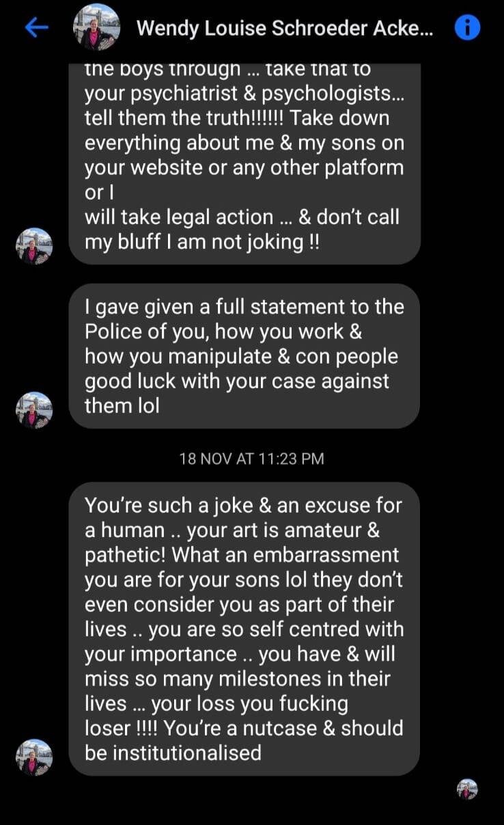Tap the header profile picture
Viewport: 504px width, 825px height.
96,27
